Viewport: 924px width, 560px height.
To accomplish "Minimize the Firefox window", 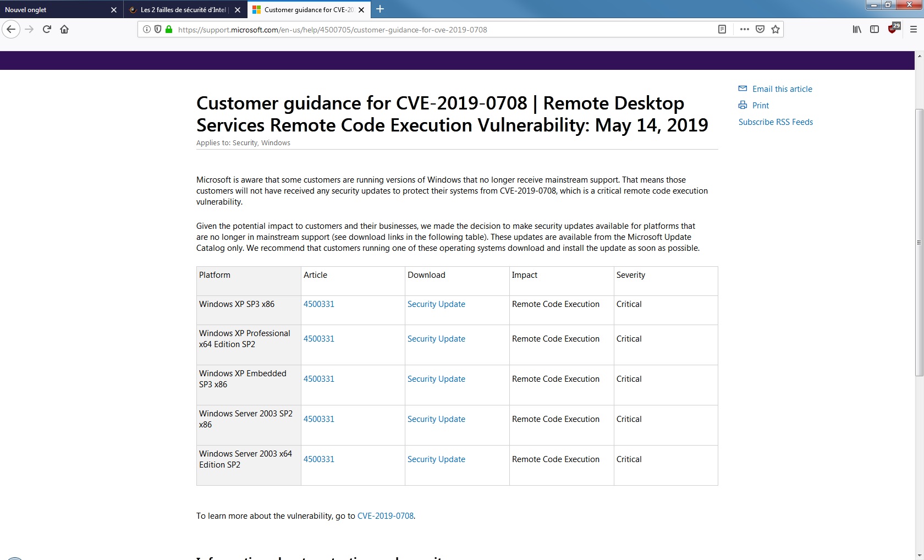I will [873, 5].
